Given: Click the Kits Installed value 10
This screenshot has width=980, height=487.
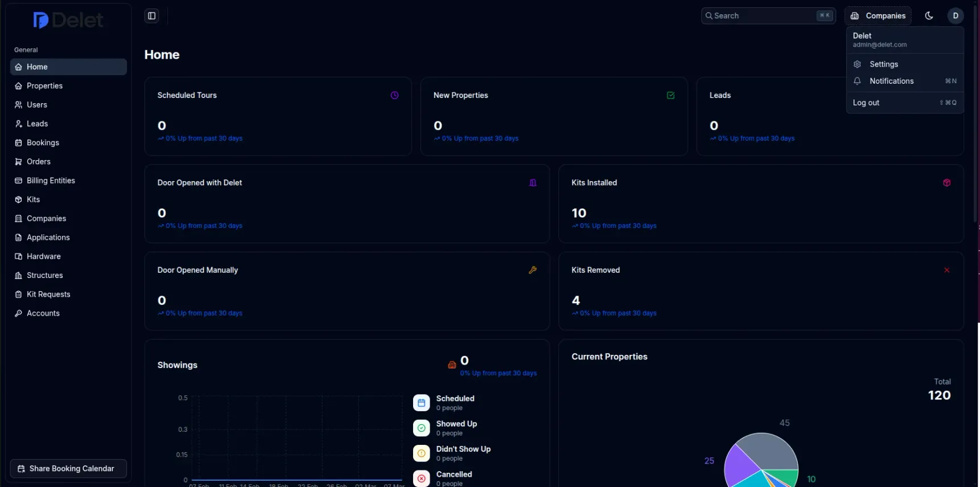Looking at the screenshot, I should point(579,213).
